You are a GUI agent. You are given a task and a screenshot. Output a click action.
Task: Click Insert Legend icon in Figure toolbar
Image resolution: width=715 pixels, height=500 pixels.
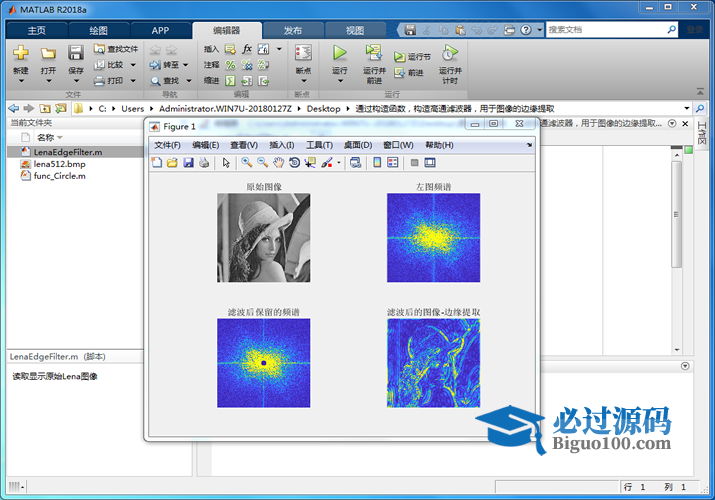click(x=393, y=162)
